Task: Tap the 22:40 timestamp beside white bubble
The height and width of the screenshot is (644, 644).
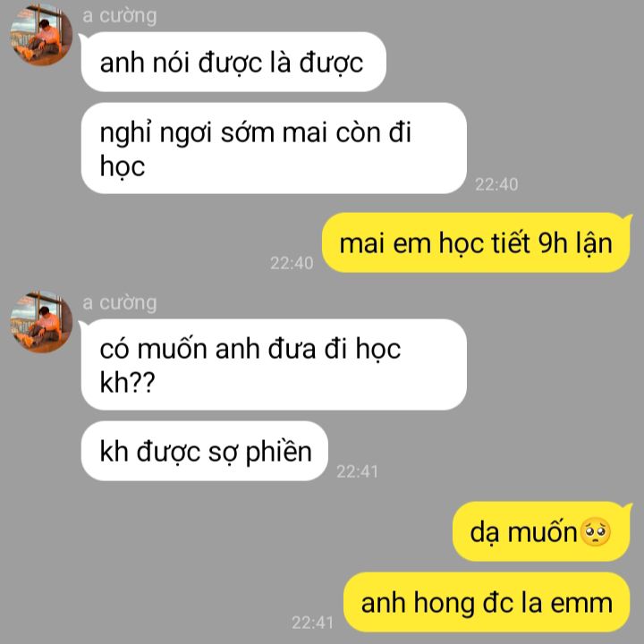Action: click(x=496, y=184)
